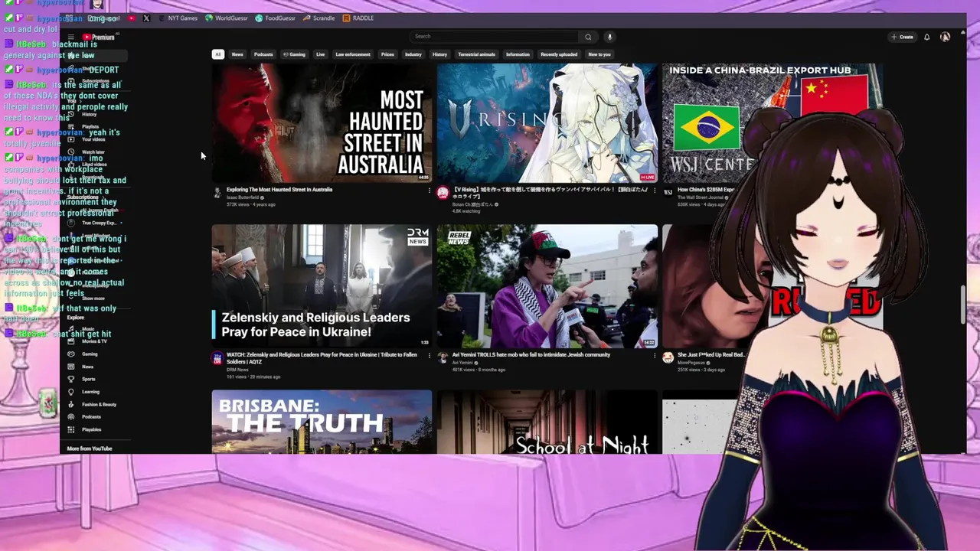The image size is (980, 551).
Task: Select the Live filter chip
Action: point(320,54)
